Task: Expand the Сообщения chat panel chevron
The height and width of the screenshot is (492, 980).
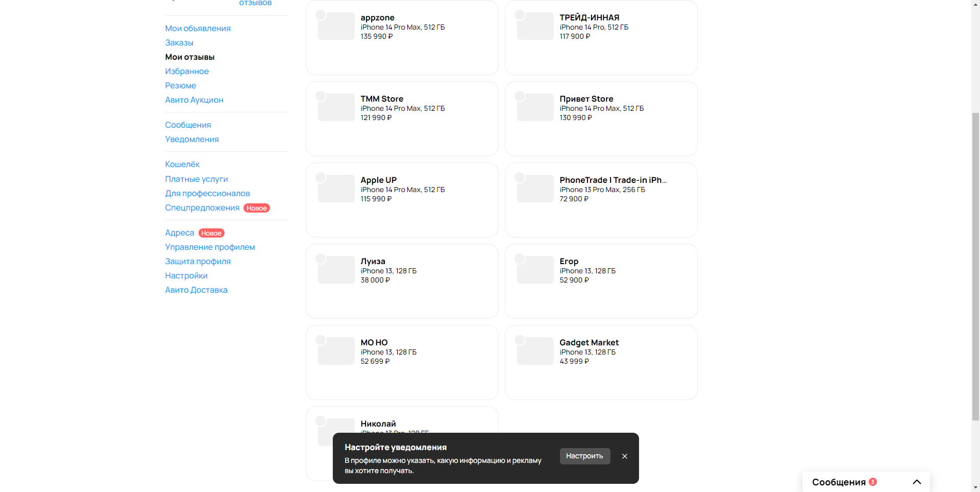Action: (917, 482)
